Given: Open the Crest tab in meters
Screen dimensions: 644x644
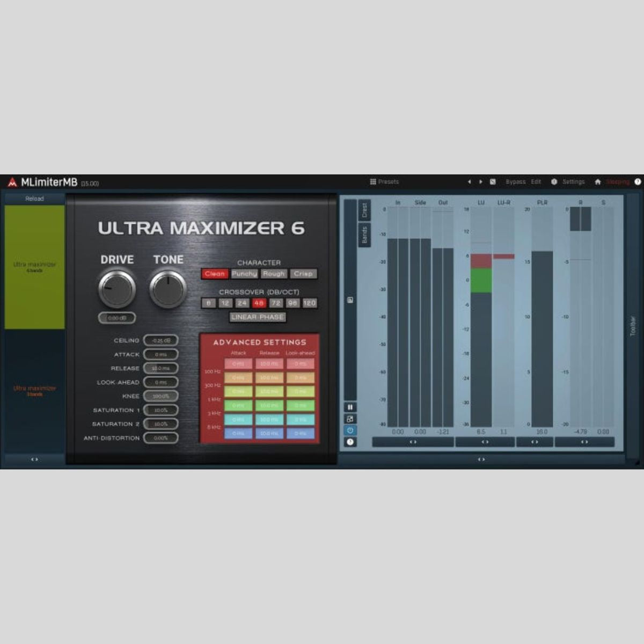Looking at the screenshot, I should [x=364, y=210].
